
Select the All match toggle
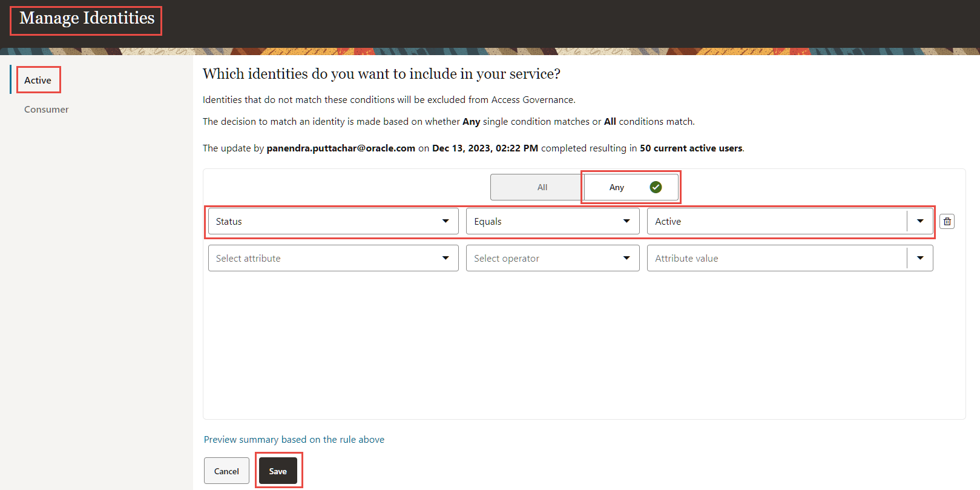[x=537, y=187]
